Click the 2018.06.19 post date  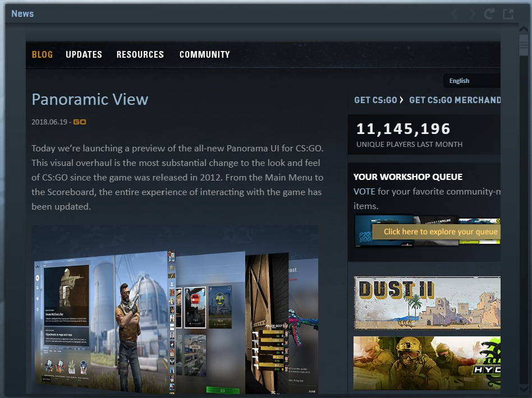(49, 122)
